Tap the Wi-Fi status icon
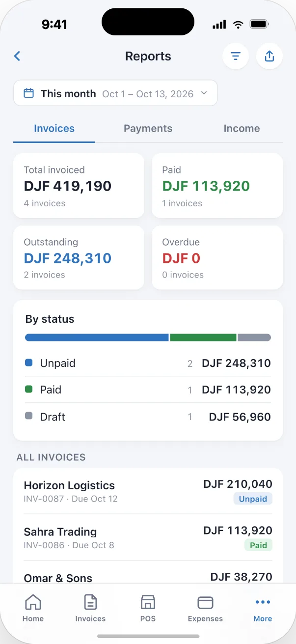Image resolution: width=296 pixels, height=644 pixels. tap(238, 24)
